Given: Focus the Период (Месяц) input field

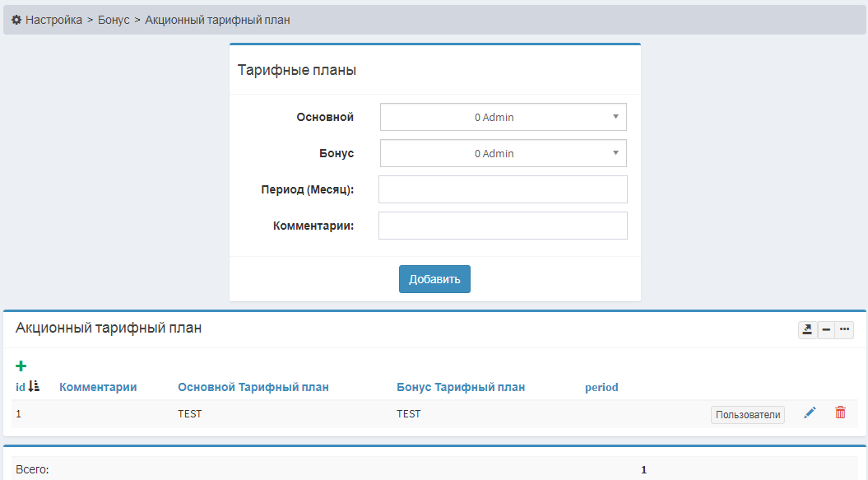Looking at the screenshot, I should (x=503, y=189).
